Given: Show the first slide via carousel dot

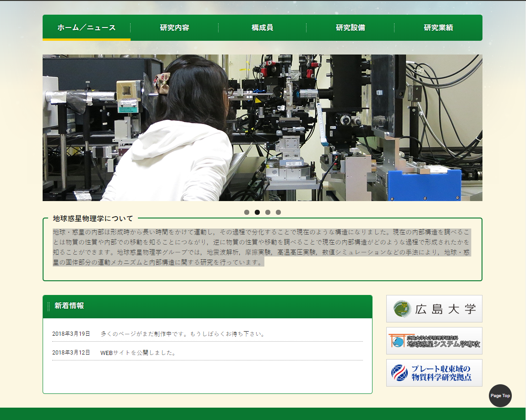Looking at the screenshot, I should (x=247, y=213).
